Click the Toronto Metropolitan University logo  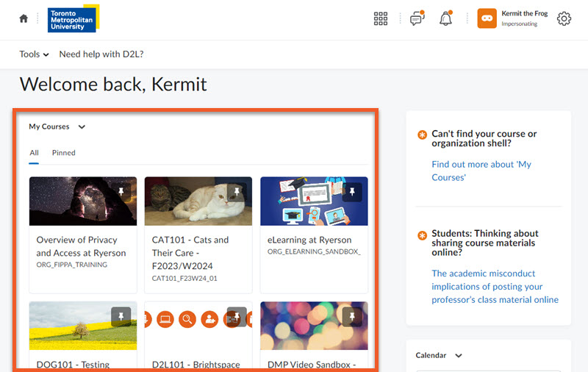73,20
